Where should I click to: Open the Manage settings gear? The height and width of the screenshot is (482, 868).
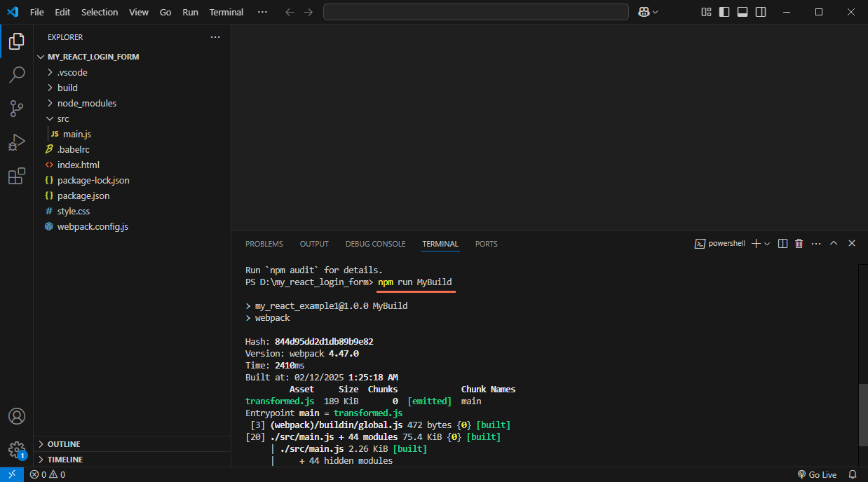click(17, 449)
